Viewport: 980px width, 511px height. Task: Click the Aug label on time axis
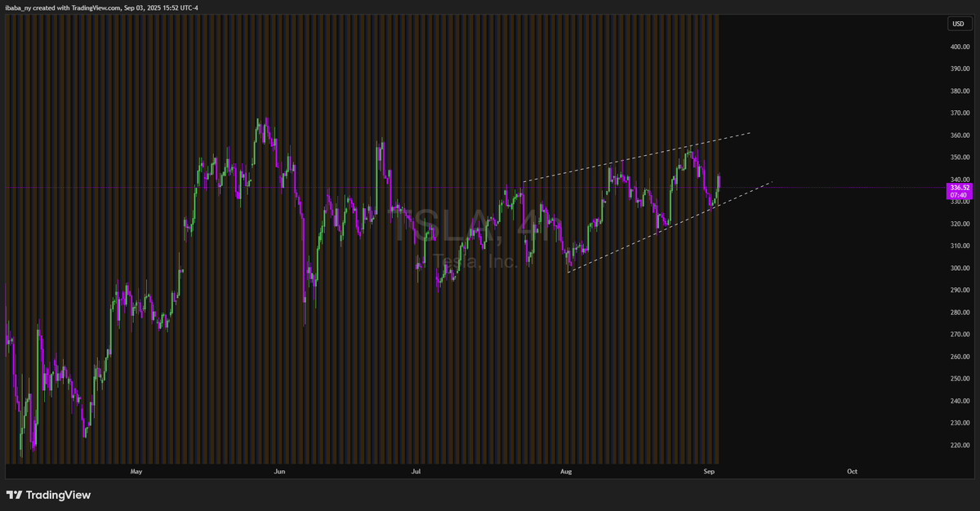click(x=566, y=472)
